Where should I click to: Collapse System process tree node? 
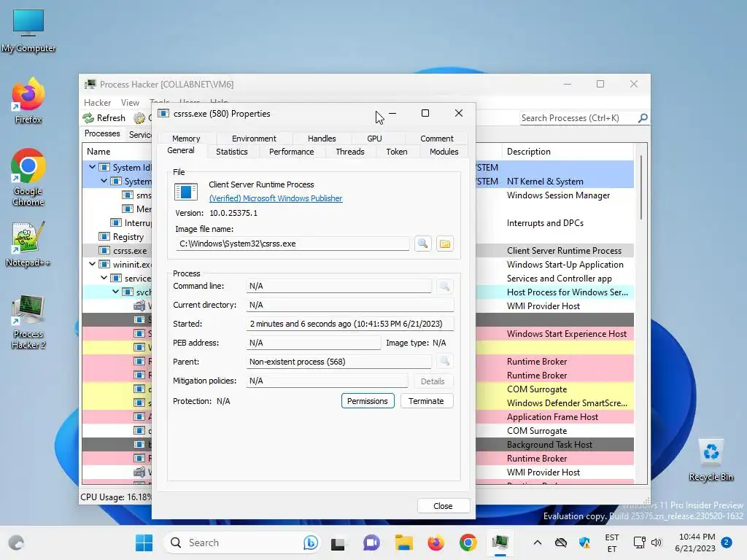[x=104, y=181]
